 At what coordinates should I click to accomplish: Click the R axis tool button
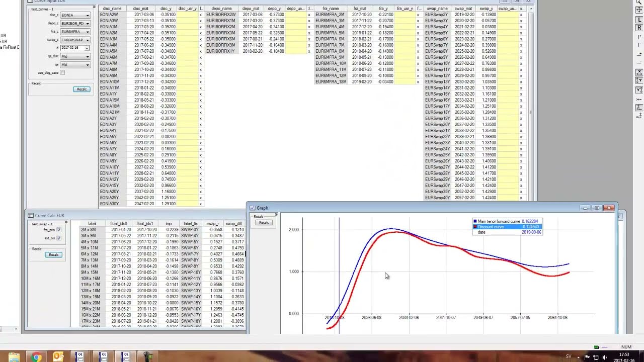point(639,28)
